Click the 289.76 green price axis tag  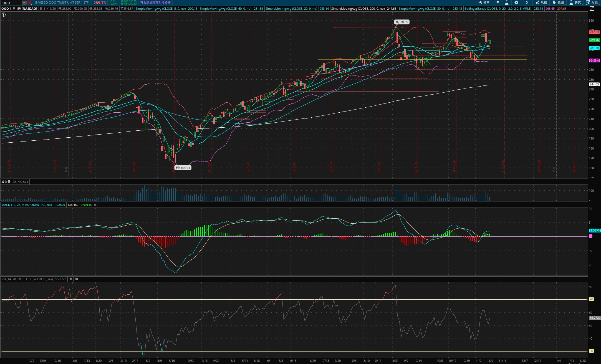(594, 40)
